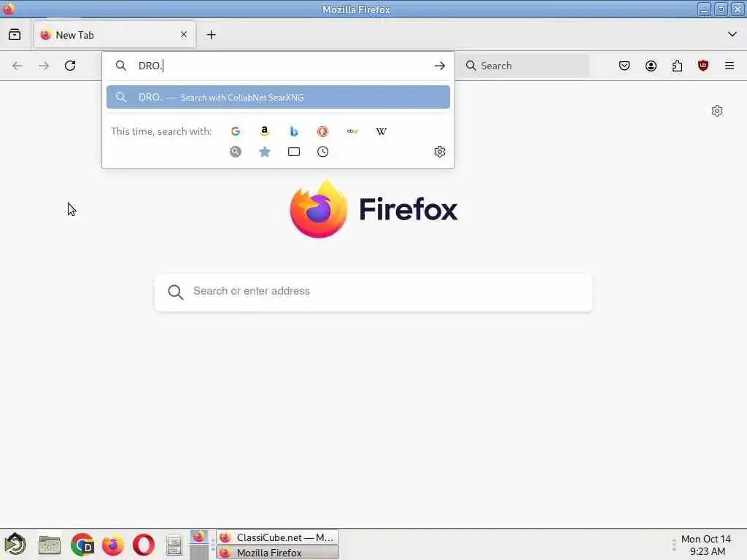This screenshot has width=747, height=560.
Task: Go forward one page
Action: coord(44,66)
